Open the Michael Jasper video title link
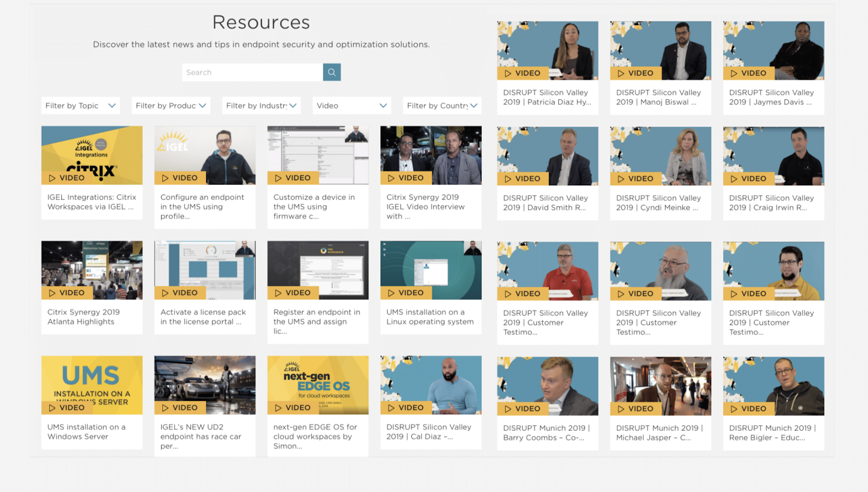 tap(660, 433)
